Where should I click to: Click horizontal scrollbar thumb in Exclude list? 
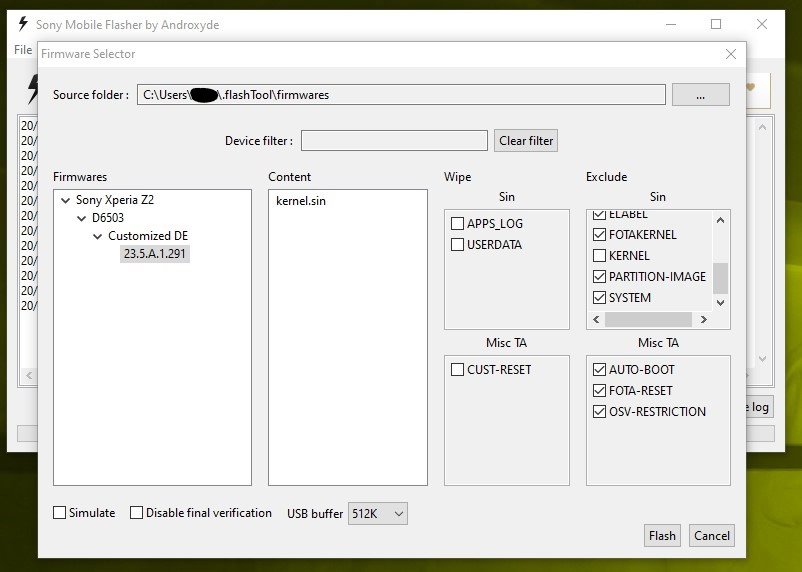[648, 319]
